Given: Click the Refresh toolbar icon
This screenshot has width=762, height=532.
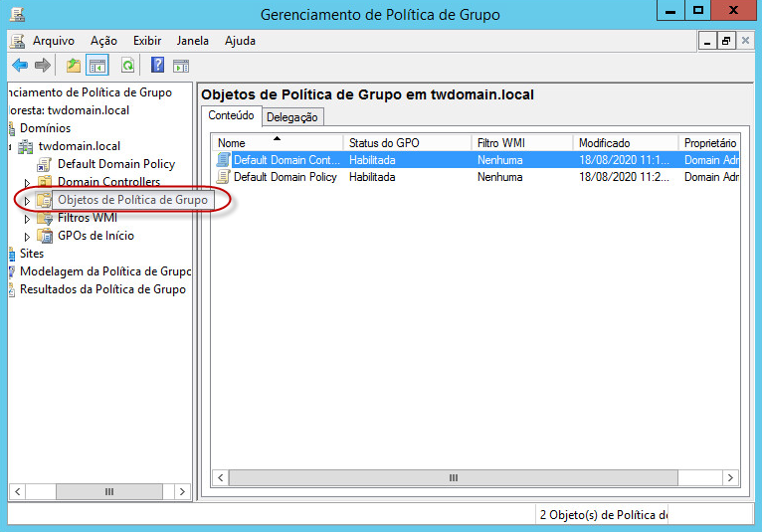Looking at the screenshot, I should (127, 65).
